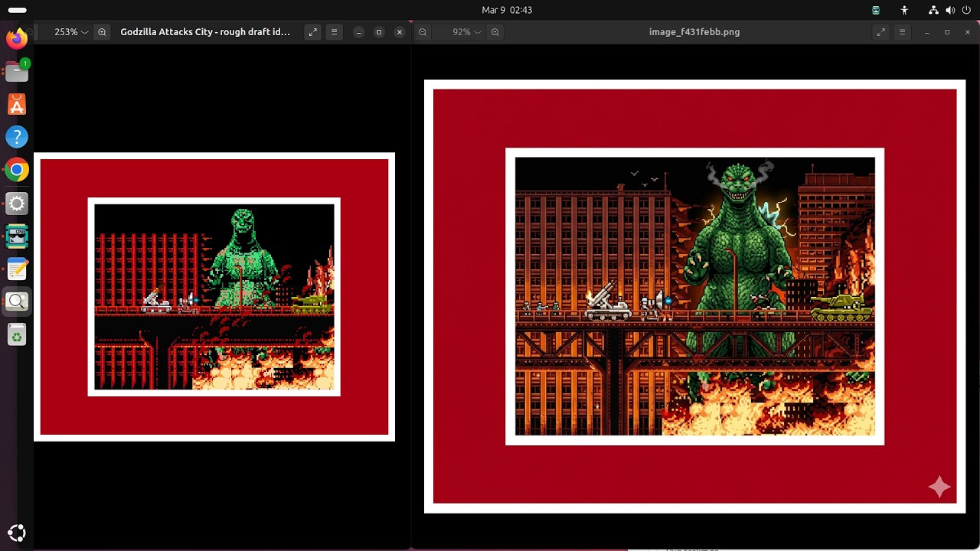
Task: Switch to Image Viewer in the dock
Action: coord(17,302)
